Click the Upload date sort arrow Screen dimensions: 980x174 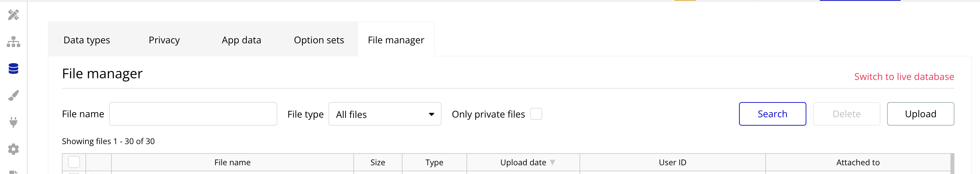tap(552, 163)
